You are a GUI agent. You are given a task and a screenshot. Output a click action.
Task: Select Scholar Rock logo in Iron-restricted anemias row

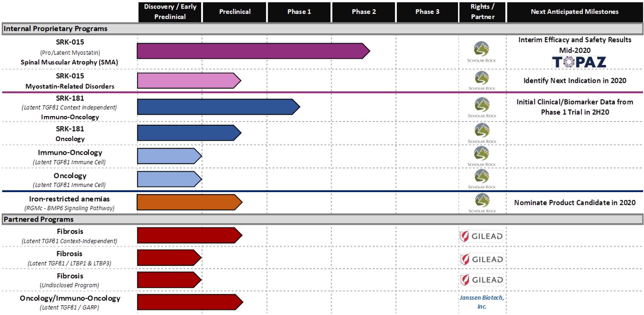click(482, 202)
